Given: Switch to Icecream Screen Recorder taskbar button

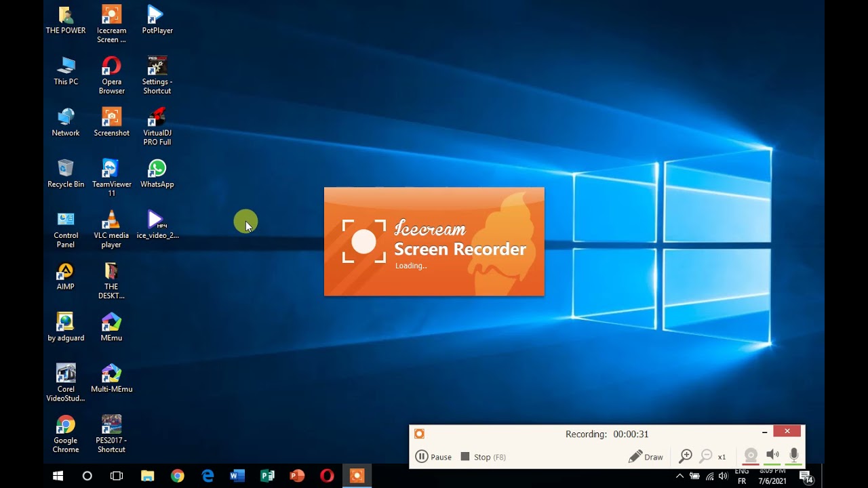Looking at the screenshot, I should [x=357, y=476].
